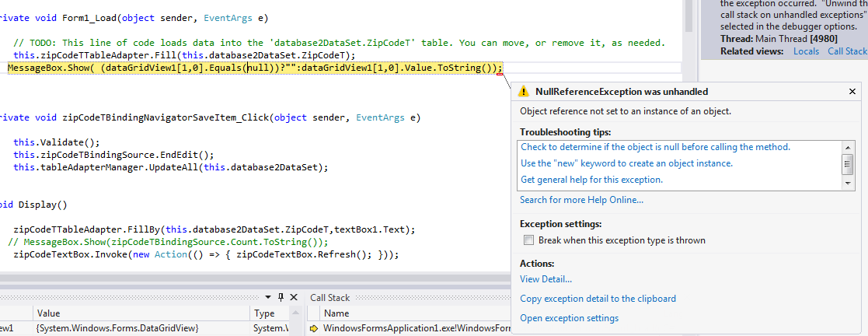Open 'Get general help for this exception'
868x336 pixels.
(591, 180)
